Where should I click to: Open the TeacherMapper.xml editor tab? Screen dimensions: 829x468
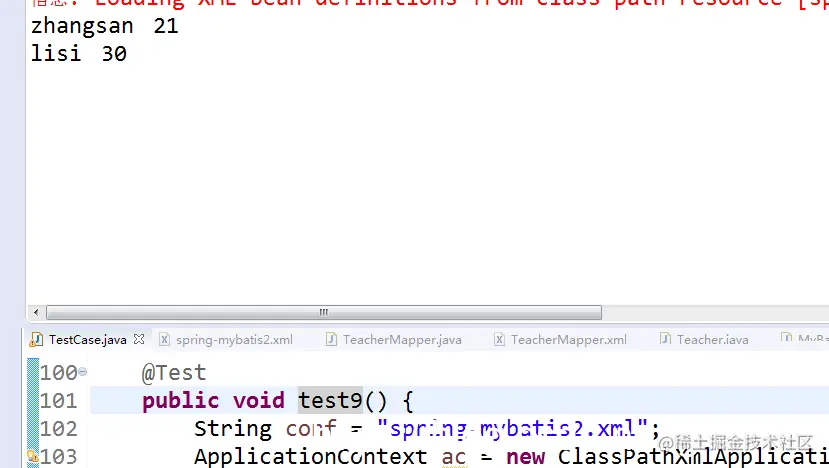tap(568, 339)
